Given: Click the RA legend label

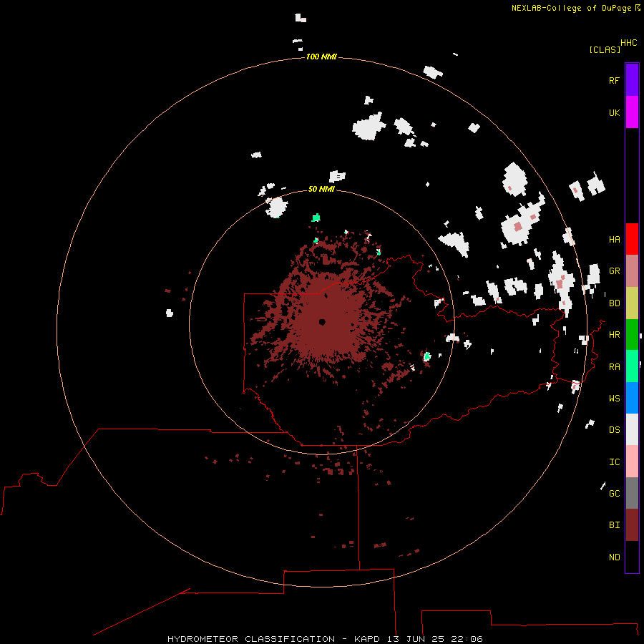Looking at the screenshot, I should click(614, 367).
